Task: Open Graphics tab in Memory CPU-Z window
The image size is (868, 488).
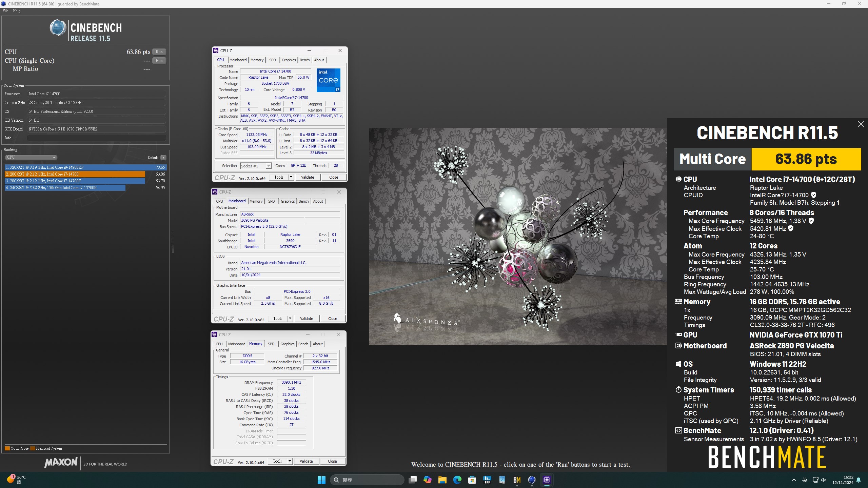Action: click(287, 344)
